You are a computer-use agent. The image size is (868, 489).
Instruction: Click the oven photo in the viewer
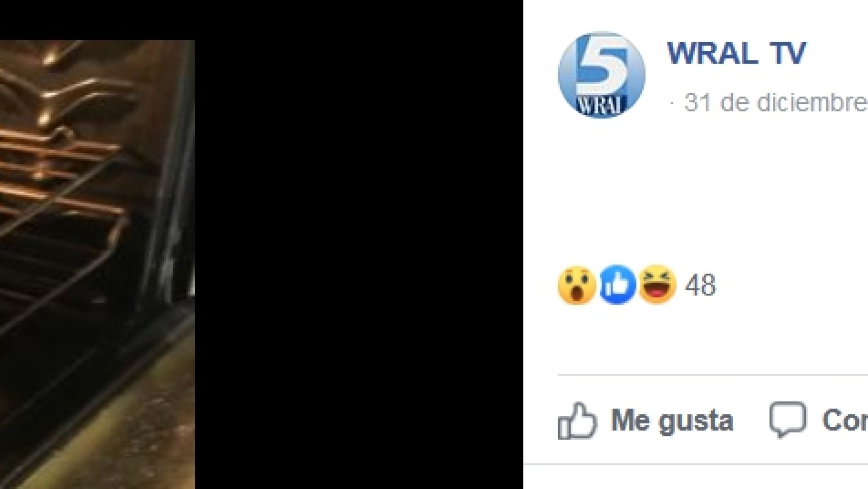97,264
